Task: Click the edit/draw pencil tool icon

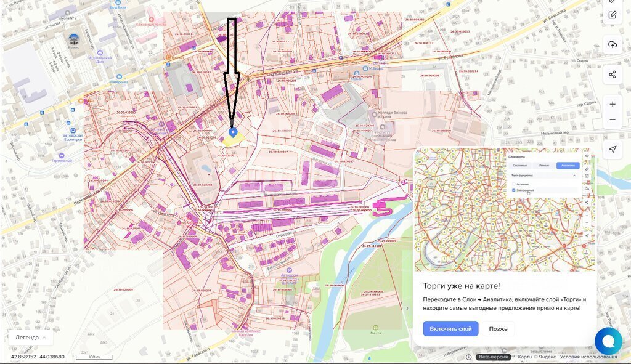Action: click(612, 15)
